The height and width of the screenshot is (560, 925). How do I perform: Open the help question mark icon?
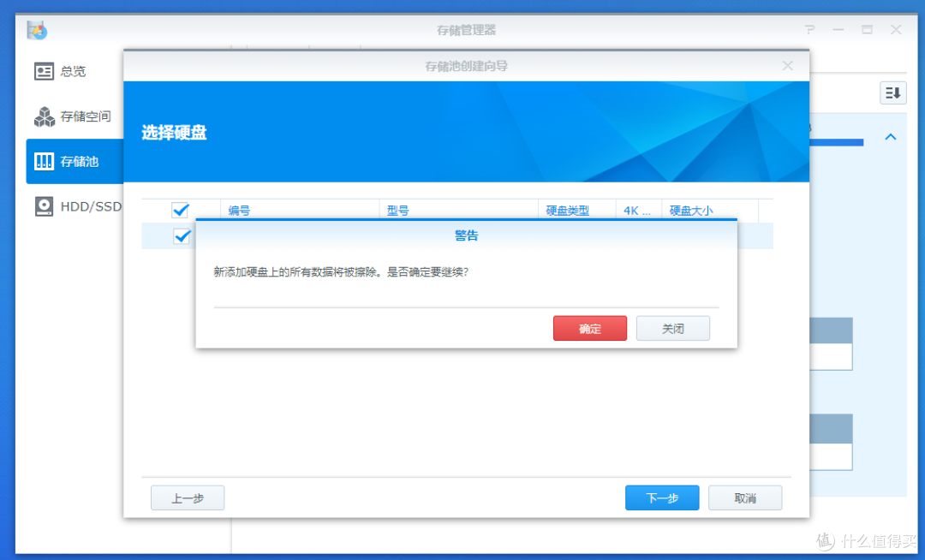point(809,29)
